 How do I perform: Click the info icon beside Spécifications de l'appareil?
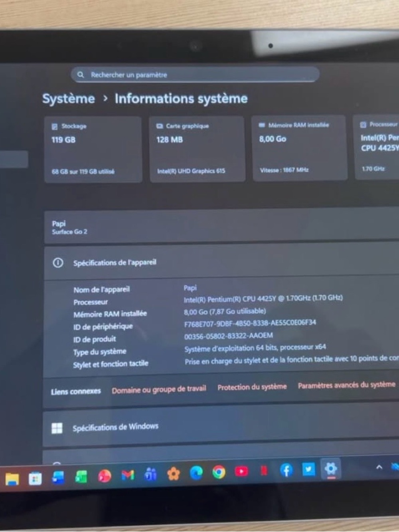58,263
